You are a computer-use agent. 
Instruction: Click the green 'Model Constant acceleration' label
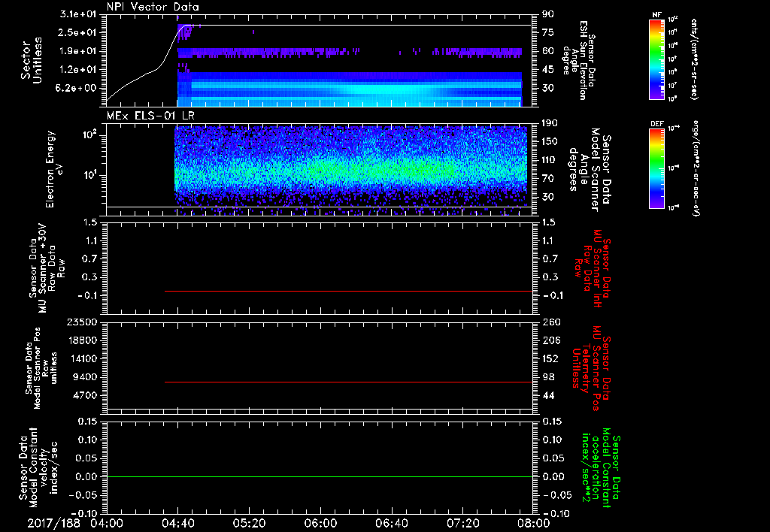(601, 469)
